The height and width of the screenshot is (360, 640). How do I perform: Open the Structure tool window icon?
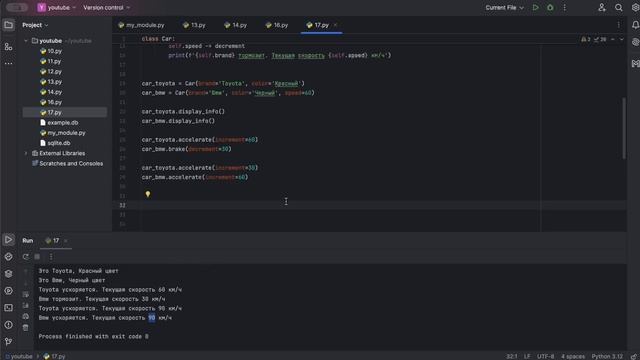8,47
